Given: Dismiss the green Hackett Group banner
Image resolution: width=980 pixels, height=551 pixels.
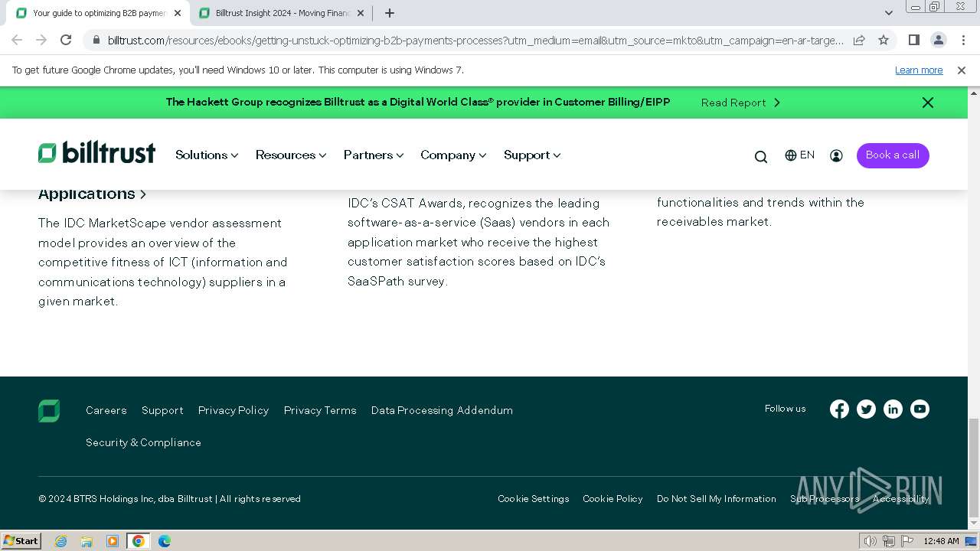Looking at the screenshot, I should click(x=927, y=103).
